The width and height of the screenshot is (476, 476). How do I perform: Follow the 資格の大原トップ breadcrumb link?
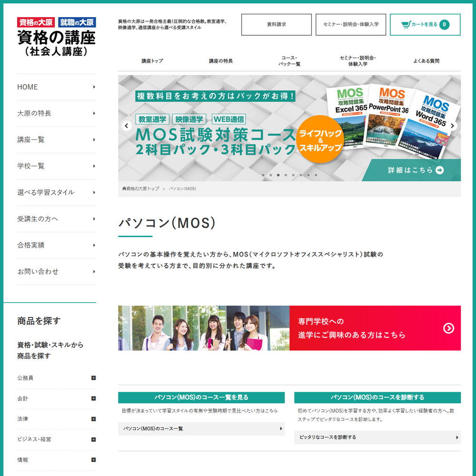point(143,188)
